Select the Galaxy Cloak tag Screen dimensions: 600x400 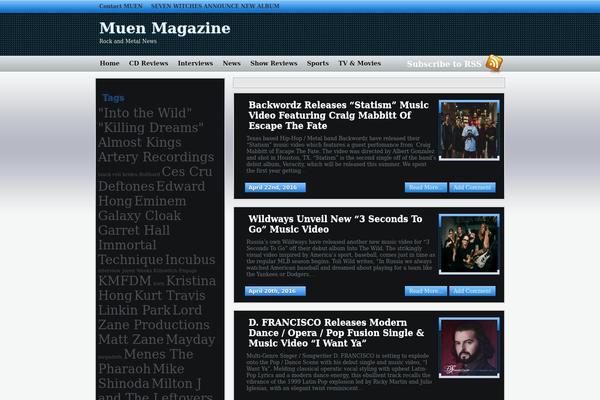click(x=139, y=216)
